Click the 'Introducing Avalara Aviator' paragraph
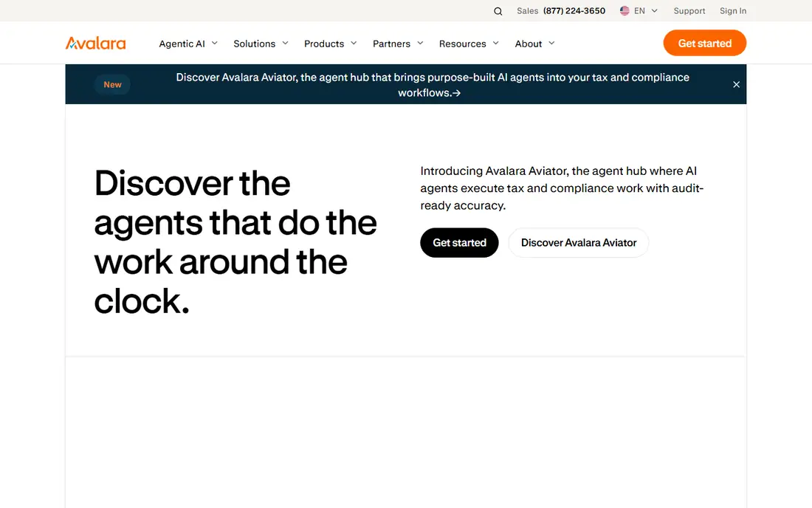This screenshot has height=508, width=812. point(562,188)
